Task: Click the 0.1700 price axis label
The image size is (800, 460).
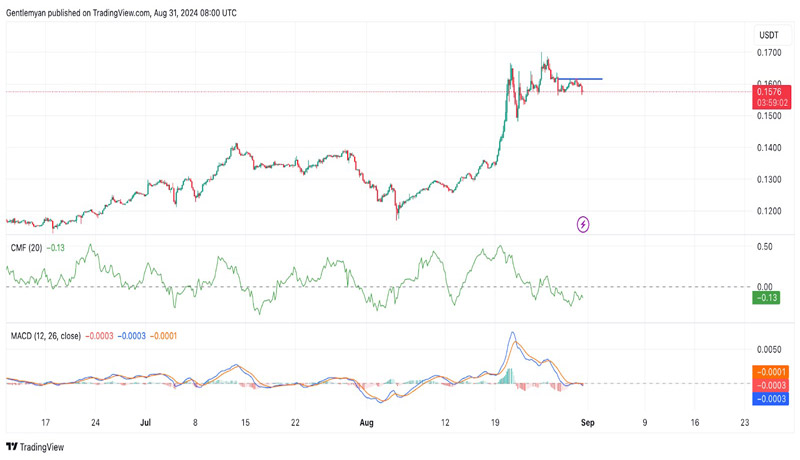Action: [x=769, y=53]
